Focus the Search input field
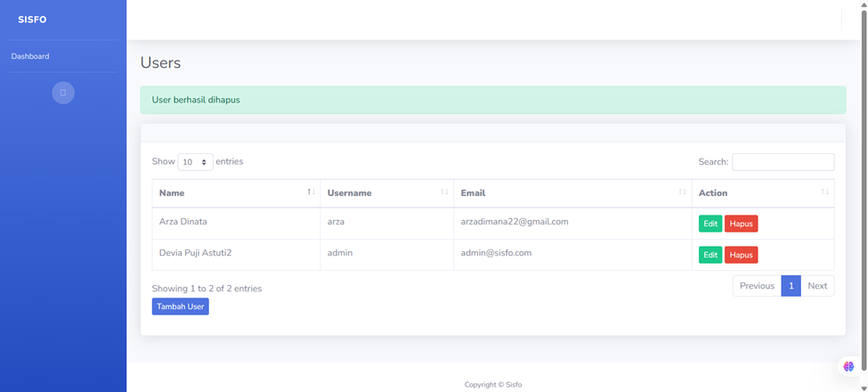Screen dimensions: 868x392 point(783,162)
